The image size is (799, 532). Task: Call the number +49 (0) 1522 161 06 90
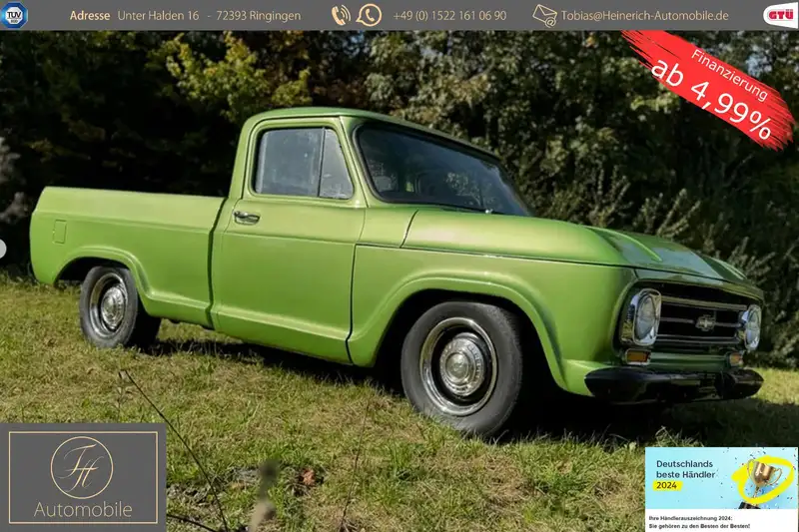point(448,16)
